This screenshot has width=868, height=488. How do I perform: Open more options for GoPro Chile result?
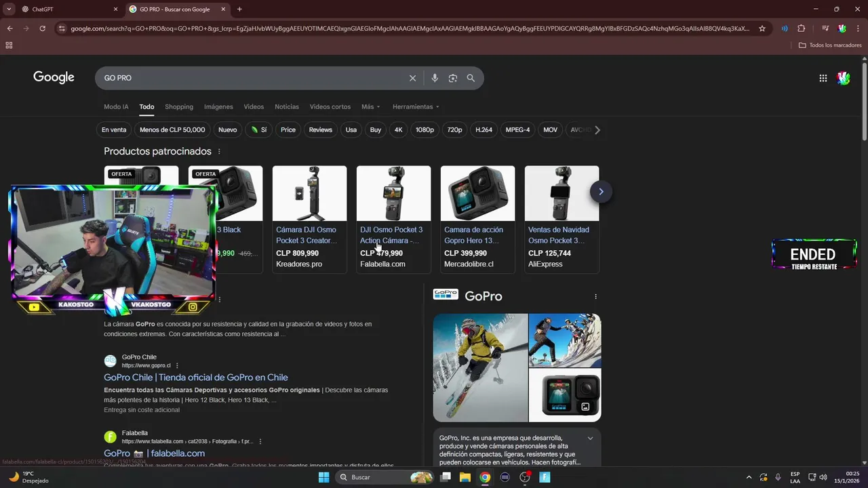[177, 365]
